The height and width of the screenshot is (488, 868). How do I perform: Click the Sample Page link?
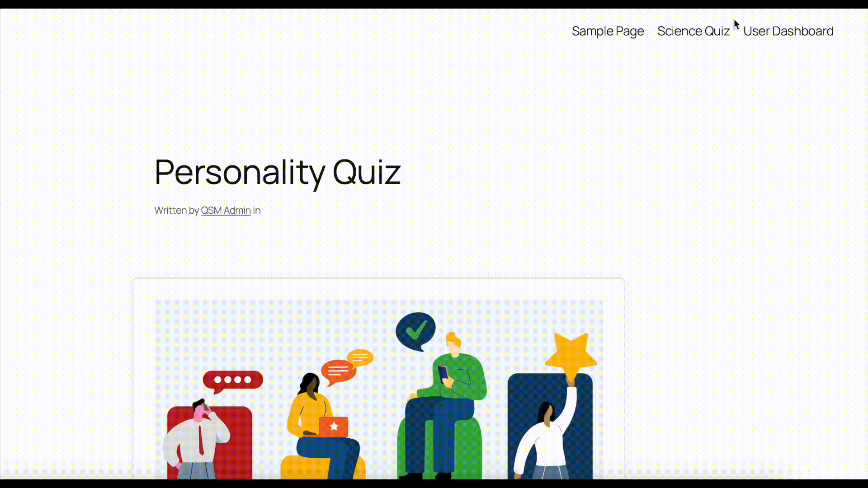(x=608, y=31)
